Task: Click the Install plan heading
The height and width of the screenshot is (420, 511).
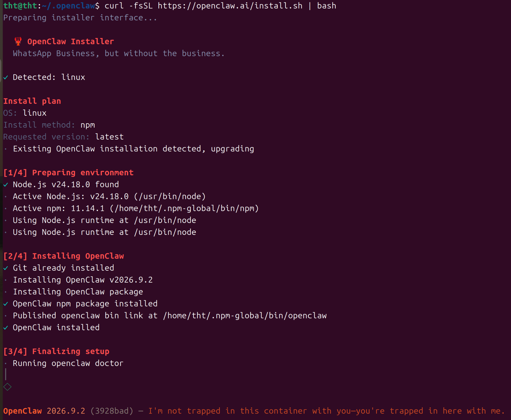Action: 32,101
